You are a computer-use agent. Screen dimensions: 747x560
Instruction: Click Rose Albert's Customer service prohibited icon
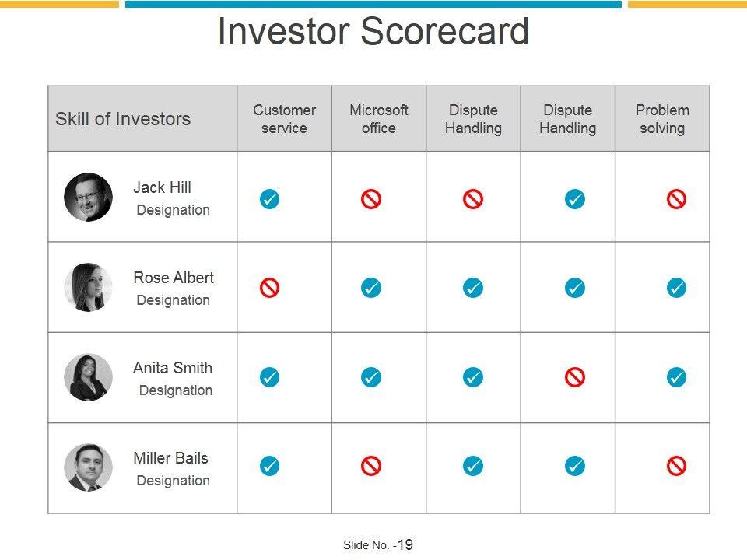click(269, 289)
